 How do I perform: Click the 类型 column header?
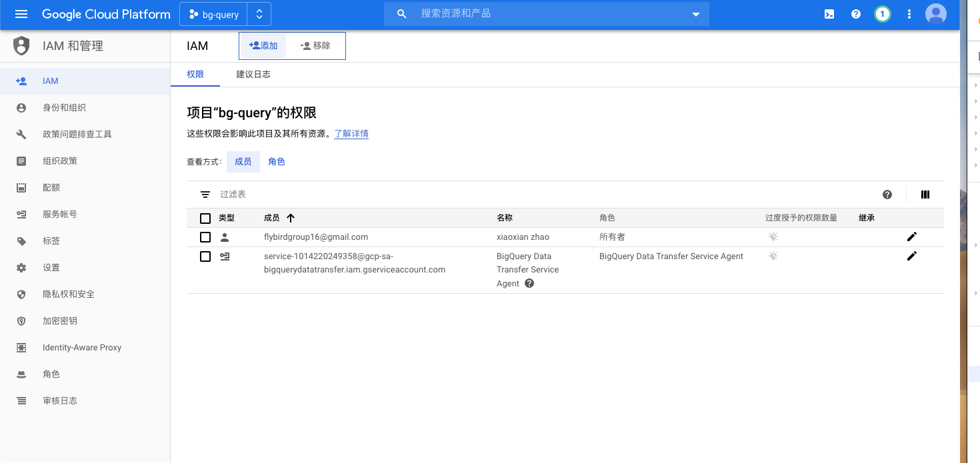tap(227, 218)
